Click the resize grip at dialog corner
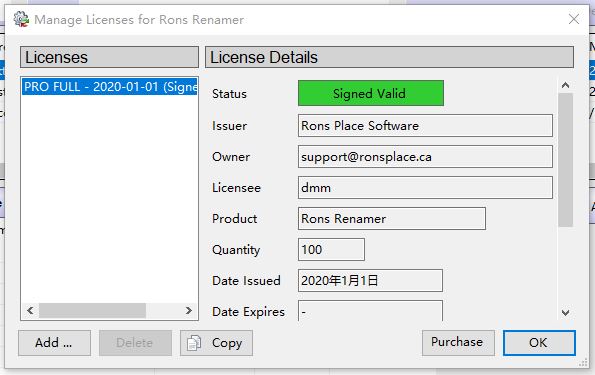Screen dimensions: 595x375 tap(583, 363)
